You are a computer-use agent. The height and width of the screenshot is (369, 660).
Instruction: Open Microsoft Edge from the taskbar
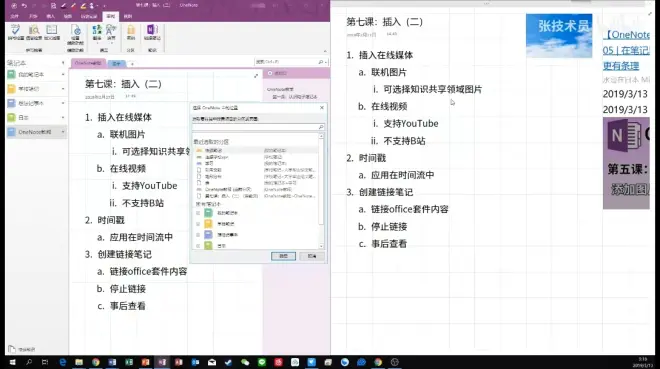click(x=62, y=362)
